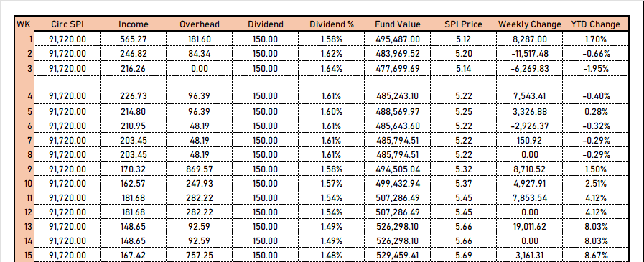
Task: Click weekly change cell 19,011.62
Action: pyautogui.click(x=529, y=227)
